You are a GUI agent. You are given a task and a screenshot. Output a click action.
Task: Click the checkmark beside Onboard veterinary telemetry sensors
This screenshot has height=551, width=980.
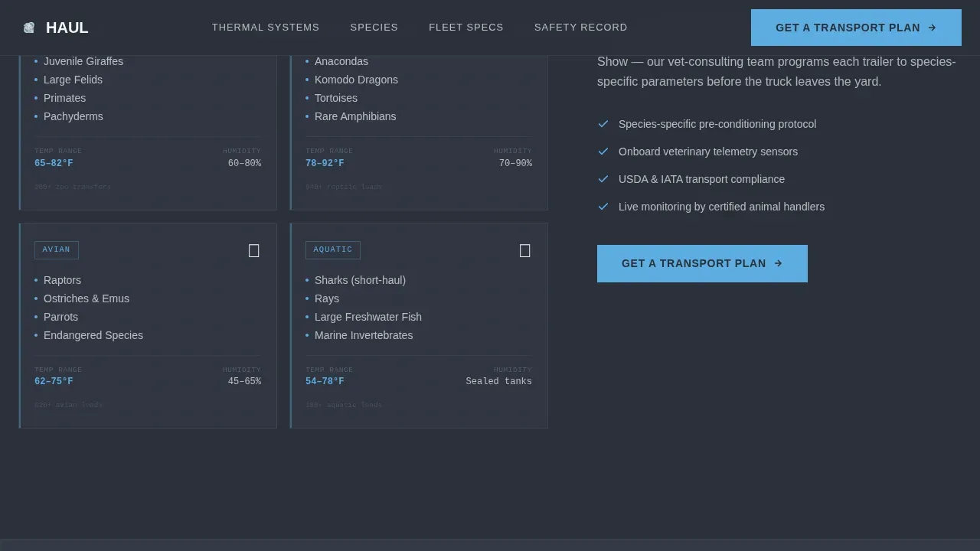coord(603,152)
